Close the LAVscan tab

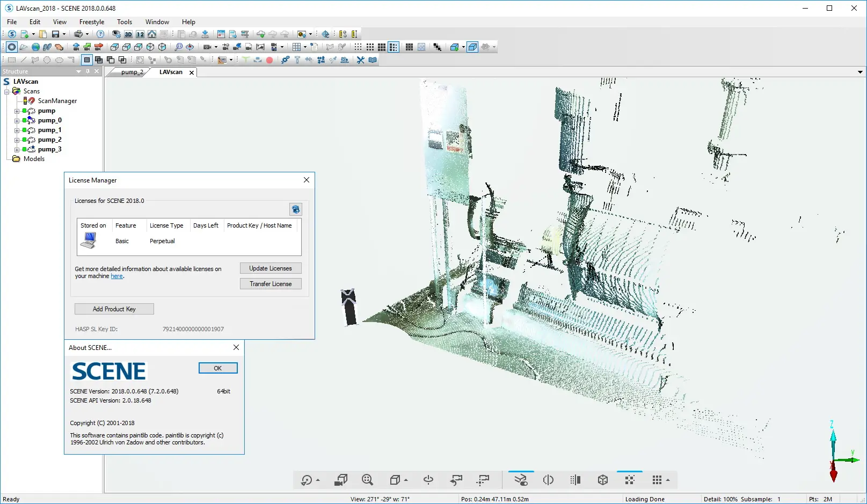pyautogui.click(x=192, y=72)
